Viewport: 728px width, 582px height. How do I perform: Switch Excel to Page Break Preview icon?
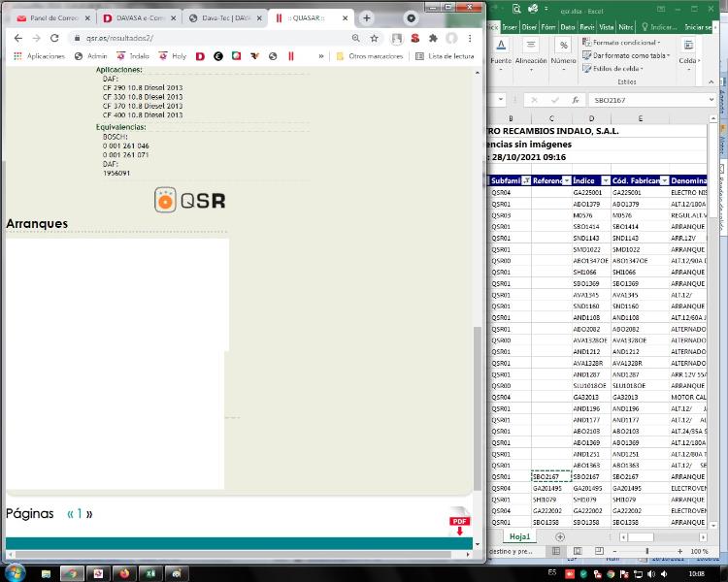599,551
